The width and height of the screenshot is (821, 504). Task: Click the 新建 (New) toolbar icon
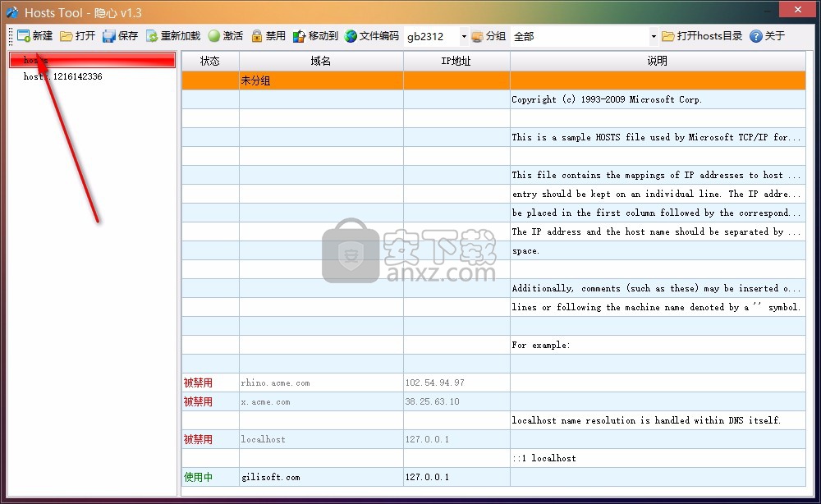point(24,36)
